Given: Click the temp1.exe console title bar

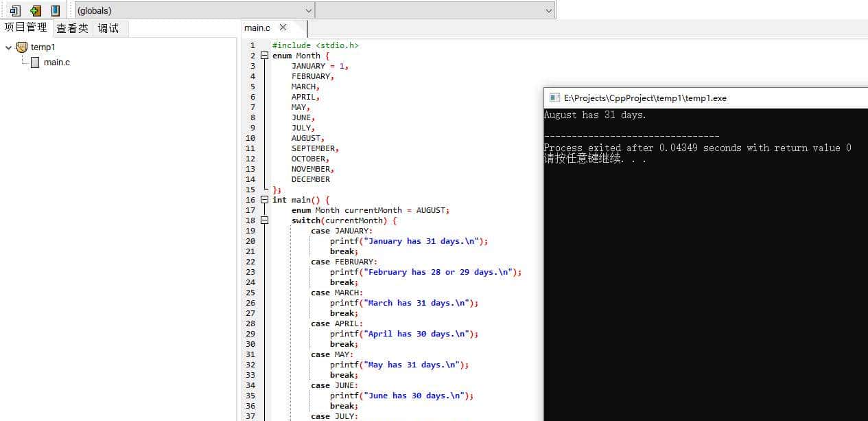Looking at the screenshot, I should click(686, 98).
